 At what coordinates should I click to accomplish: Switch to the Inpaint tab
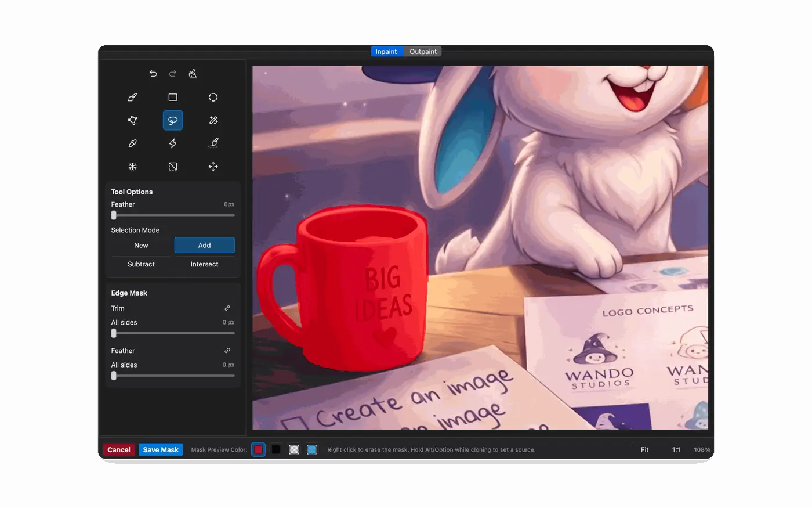click(386, 52)
